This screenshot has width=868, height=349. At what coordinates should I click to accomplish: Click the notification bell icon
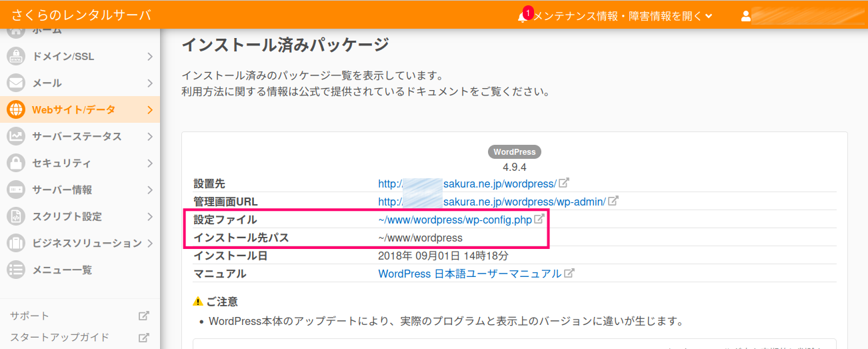521,17
